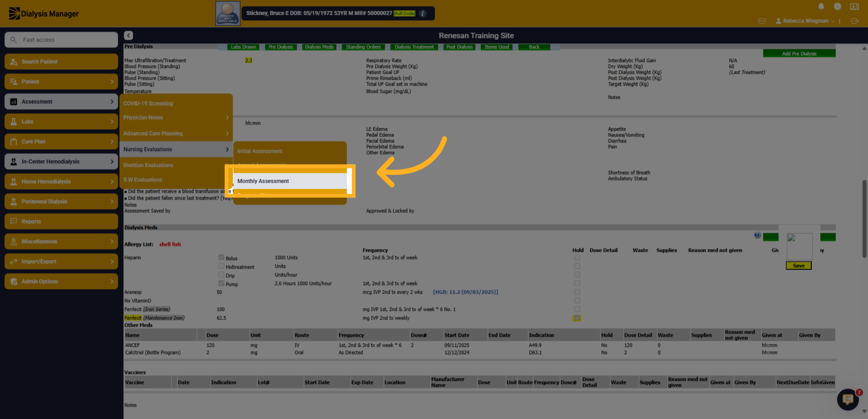Expand the Home Hemodialysis chevron

click(112, 181)
